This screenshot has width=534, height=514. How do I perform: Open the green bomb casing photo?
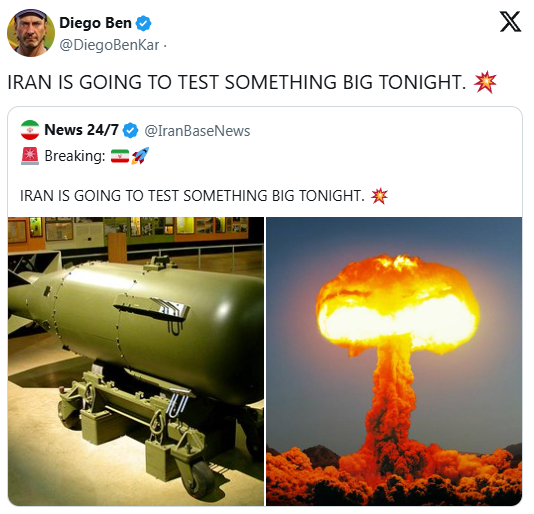point(136,361)
